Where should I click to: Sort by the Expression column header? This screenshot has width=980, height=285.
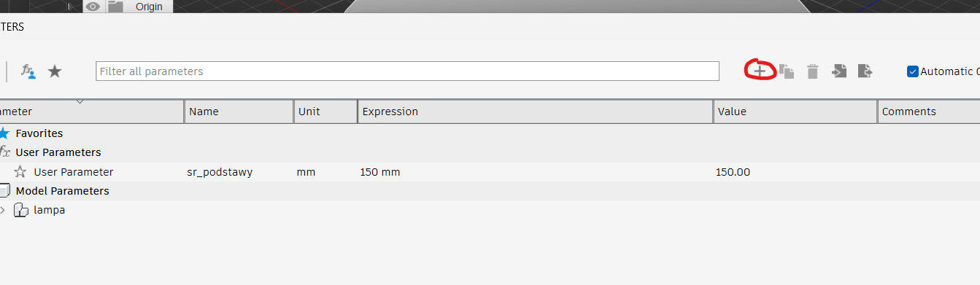pos(535,112)
